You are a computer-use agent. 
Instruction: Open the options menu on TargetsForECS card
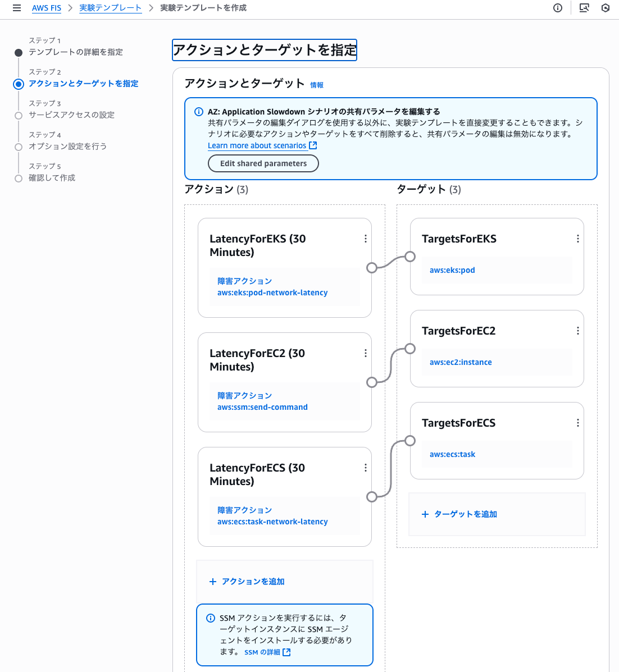[x=578, y=423]
